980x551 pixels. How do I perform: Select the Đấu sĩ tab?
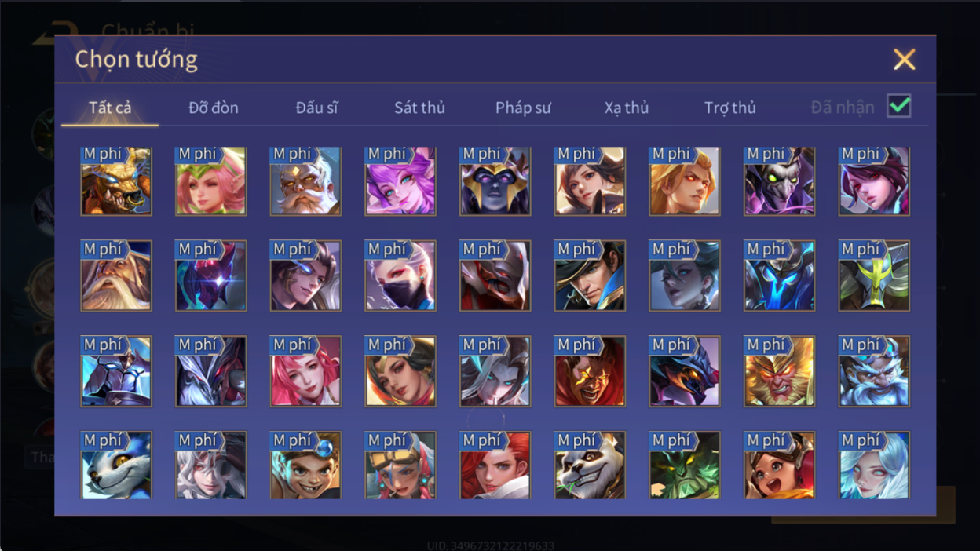click(316, 108)
